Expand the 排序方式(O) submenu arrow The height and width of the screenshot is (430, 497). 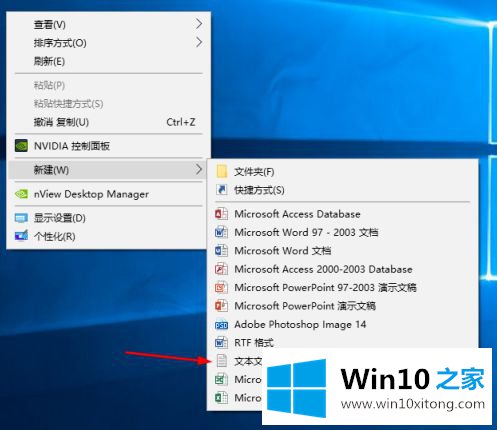[199, 42]
